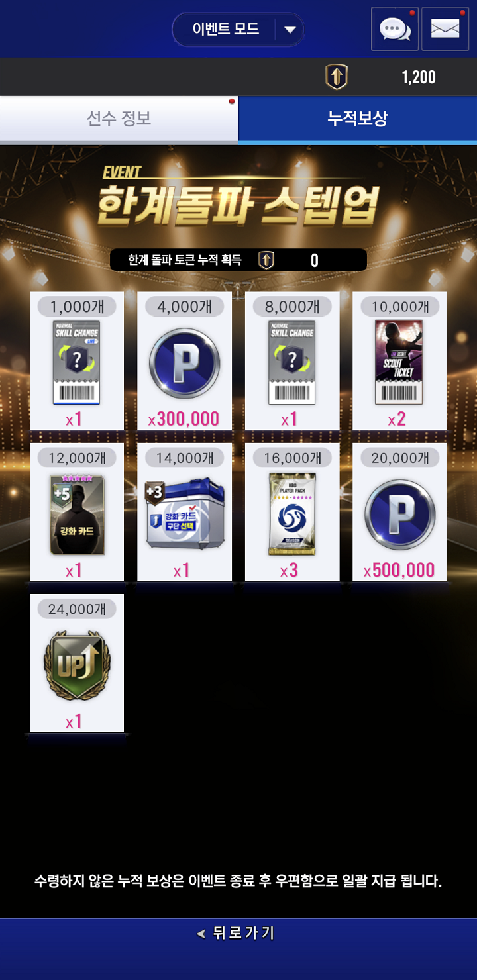Select the 16,000개 KBO Player Pack reward
Image resolution: width=477 pixels, height=980 pixels.
pos(292,512)
